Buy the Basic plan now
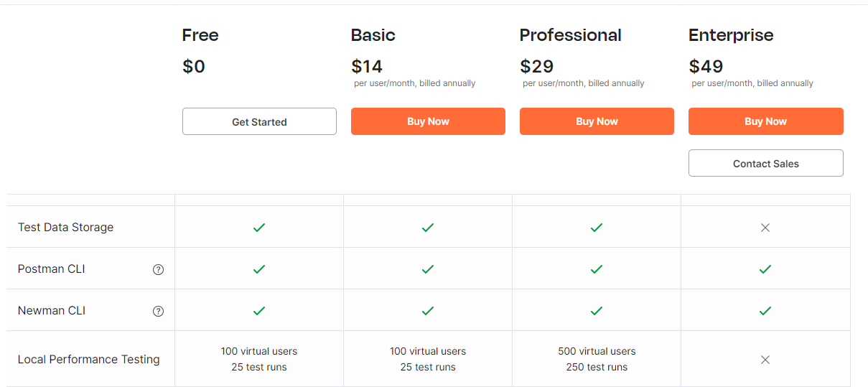The height and width of the screenshot is (387, 868). 428,121
